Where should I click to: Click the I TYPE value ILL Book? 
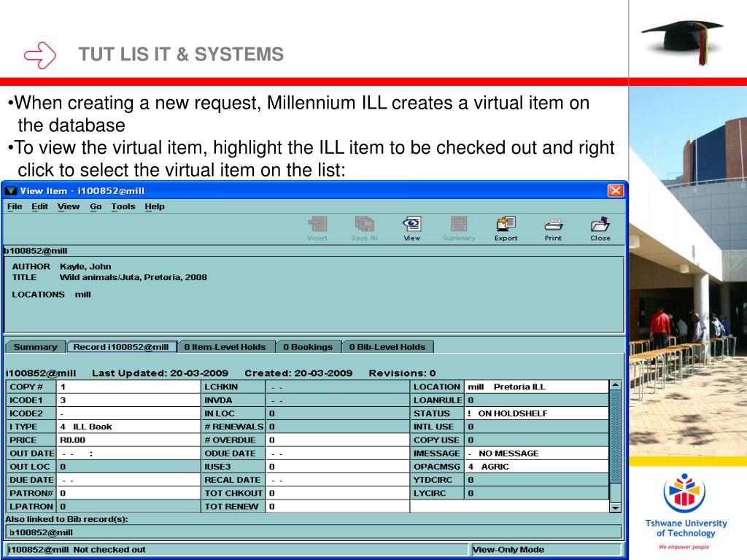pos(128,427)
